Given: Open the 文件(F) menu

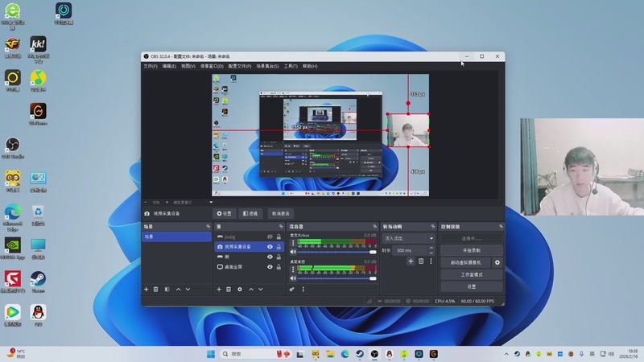Looking at the screenshot, I should coord(150,66).
